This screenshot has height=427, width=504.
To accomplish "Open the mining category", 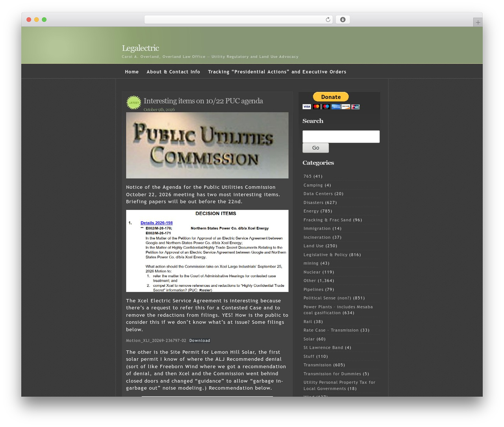I will point(311,264).
